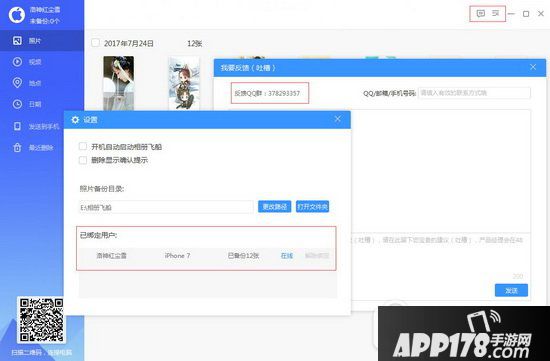Click the feedback chat-bubble icon in title bar
The width and height of the screenshot is (550, 361).
click(x=481, y=14)
